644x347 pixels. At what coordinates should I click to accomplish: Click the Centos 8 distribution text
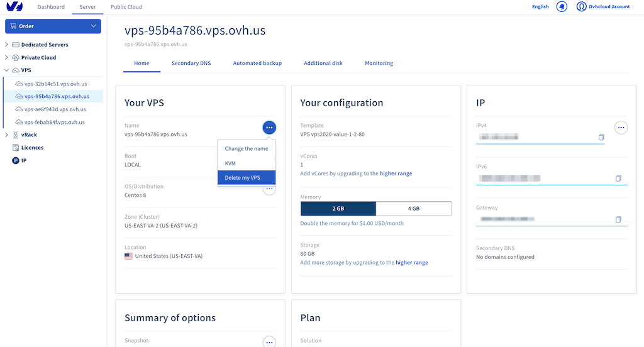135,195
